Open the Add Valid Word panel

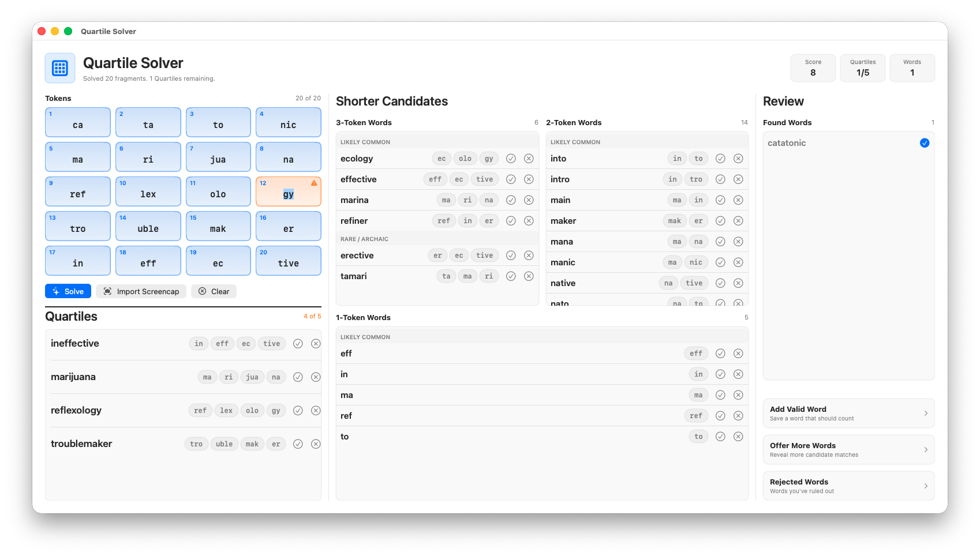[x=848, y=414]
